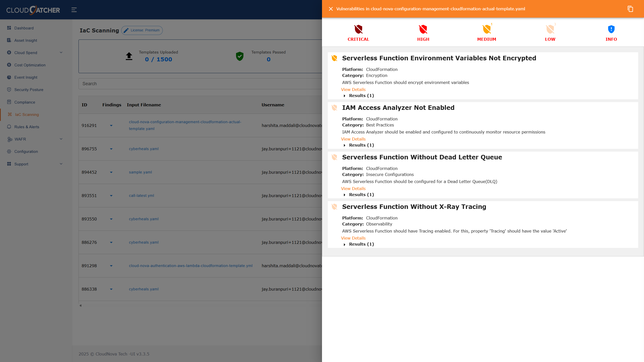Viewport: 644px width, 362px height.
Task: Click the upload arrow icon for Templates Uploaded
Action: (x=129, y=56)
